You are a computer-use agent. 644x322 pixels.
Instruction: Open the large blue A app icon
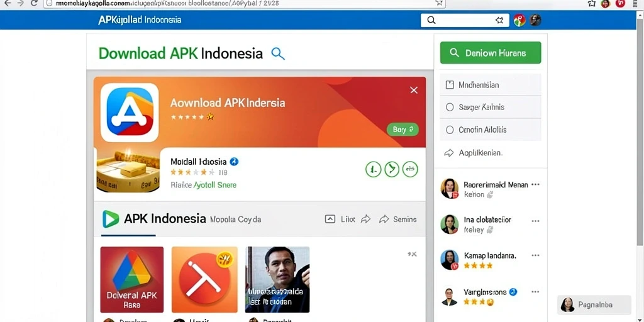(130, 113)
